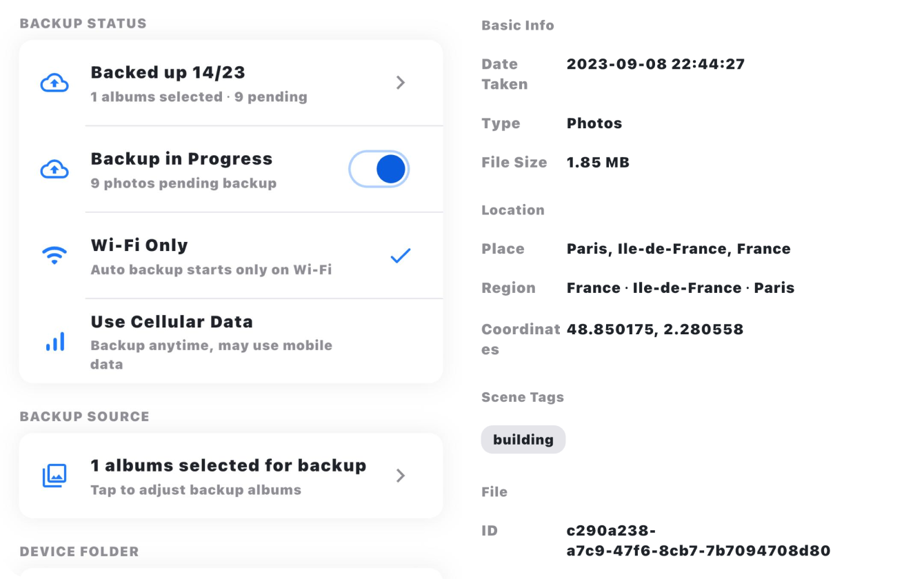Screen dimensions: 924x579
Task: Click the cellular bars icon
Action: click(55, 341)
